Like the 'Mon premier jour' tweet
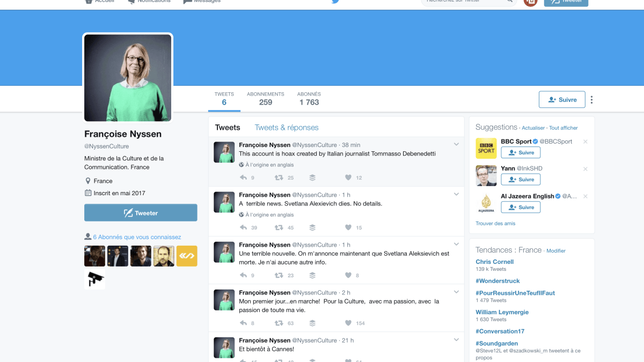Image resolution: width=644 pixels, height=362 pixels. click(x=348, y=323)
